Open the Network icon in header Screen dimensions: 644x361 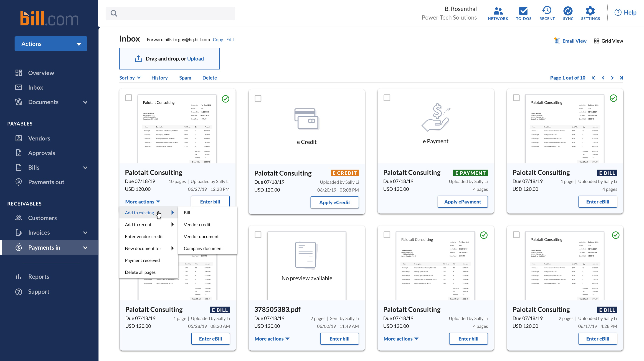(498, 11)
